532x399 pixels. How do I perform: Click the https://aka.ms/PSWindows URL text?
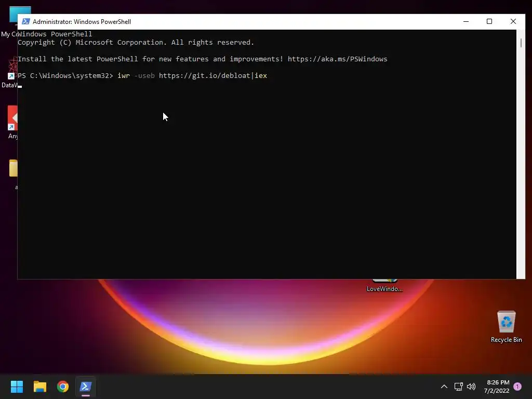coord(337,59)
